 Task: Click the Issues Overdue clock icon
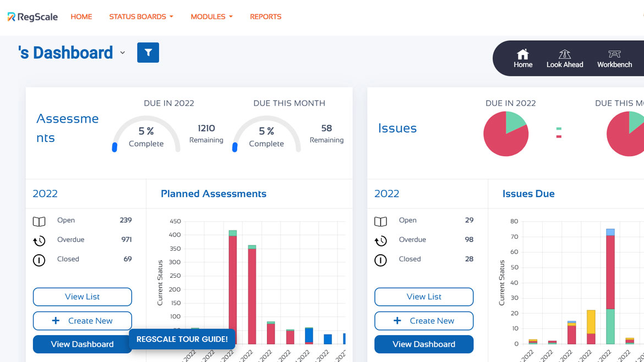(x=380, y=240)
